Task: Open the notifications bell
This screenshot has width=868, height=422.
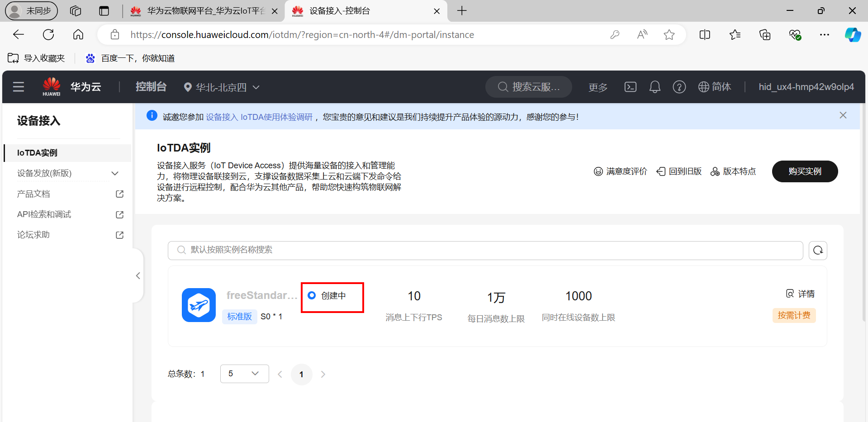Action: coord(655,87)
